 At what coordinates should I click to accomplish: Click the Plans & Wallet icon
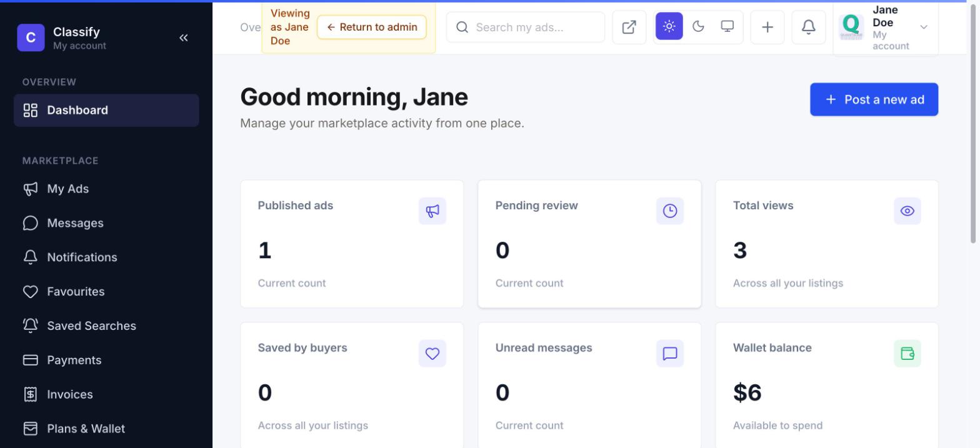(31, 429)
